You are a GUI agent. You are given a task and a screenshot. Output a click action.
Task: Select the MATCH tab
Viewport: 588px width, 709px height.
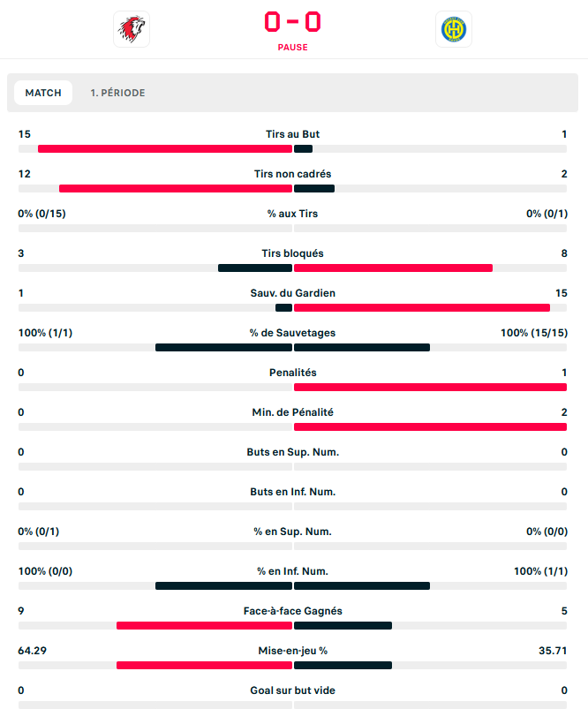[x=43, y=93]
